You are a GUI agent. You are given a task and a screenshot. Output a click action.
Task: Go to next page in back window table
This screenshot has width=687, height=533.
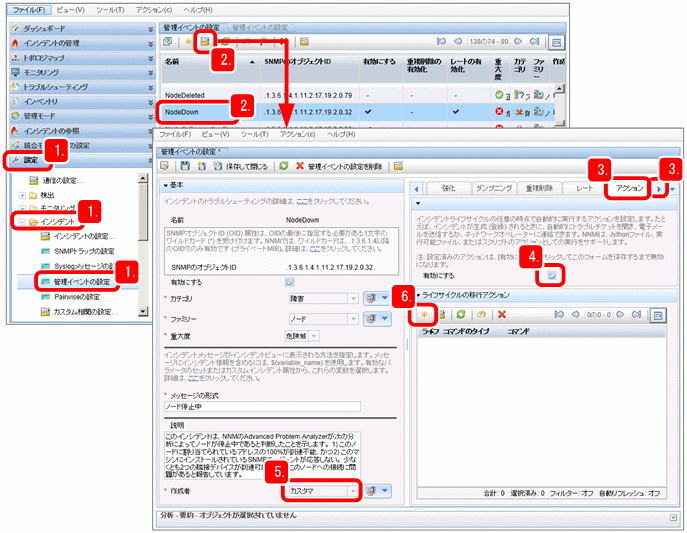point(518,42)
